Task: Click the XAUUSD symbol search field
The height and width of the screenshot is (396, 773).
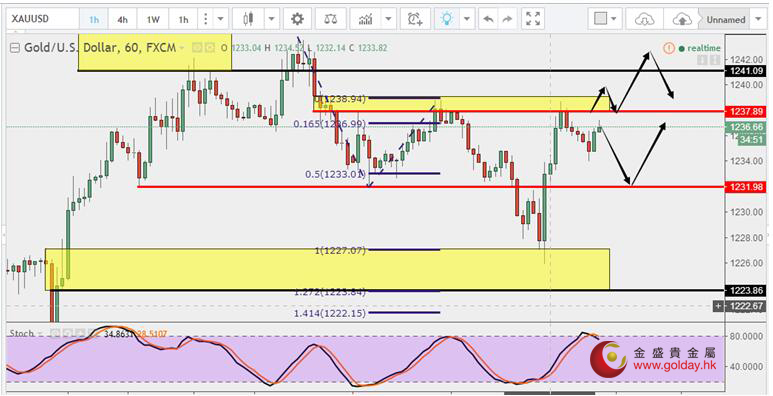Action: [x=43, y=19]
